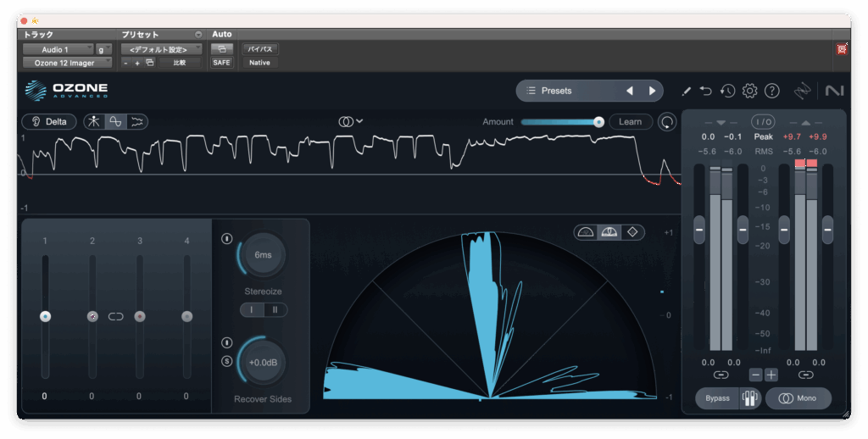Expand the stereo channel mode dropdown
This screenshot has height=439, width=868.
(x=351, y=121)
